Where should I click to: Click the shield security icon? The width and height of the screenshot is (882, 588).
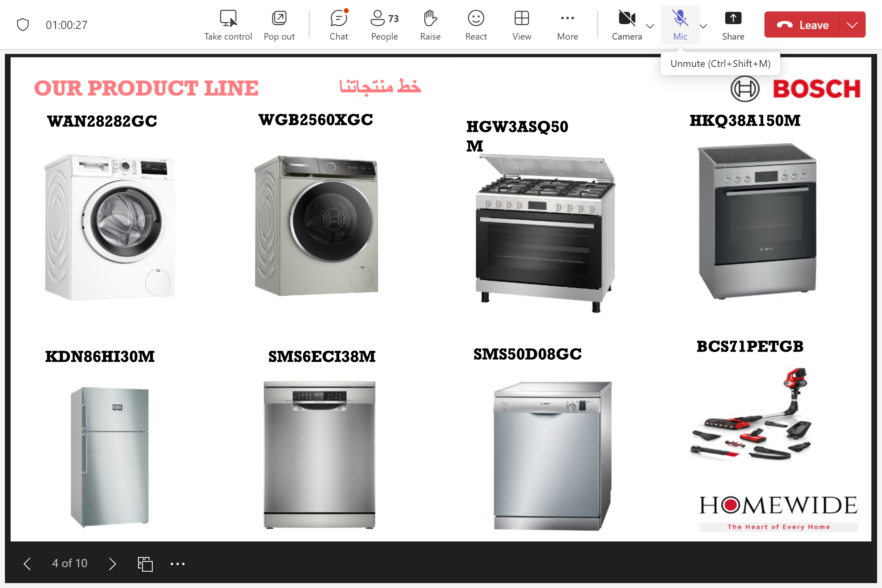click(x=23, y=25)
